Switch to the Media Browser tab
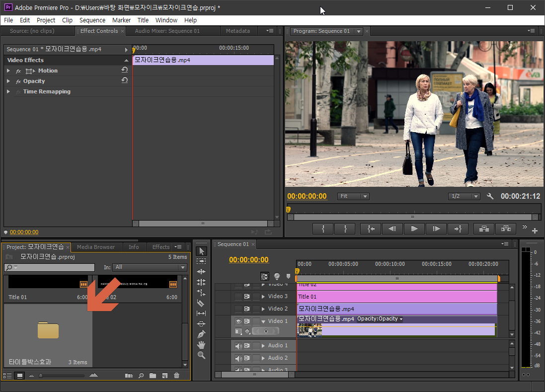Screen dimensions: 545x392 [96, 247]
